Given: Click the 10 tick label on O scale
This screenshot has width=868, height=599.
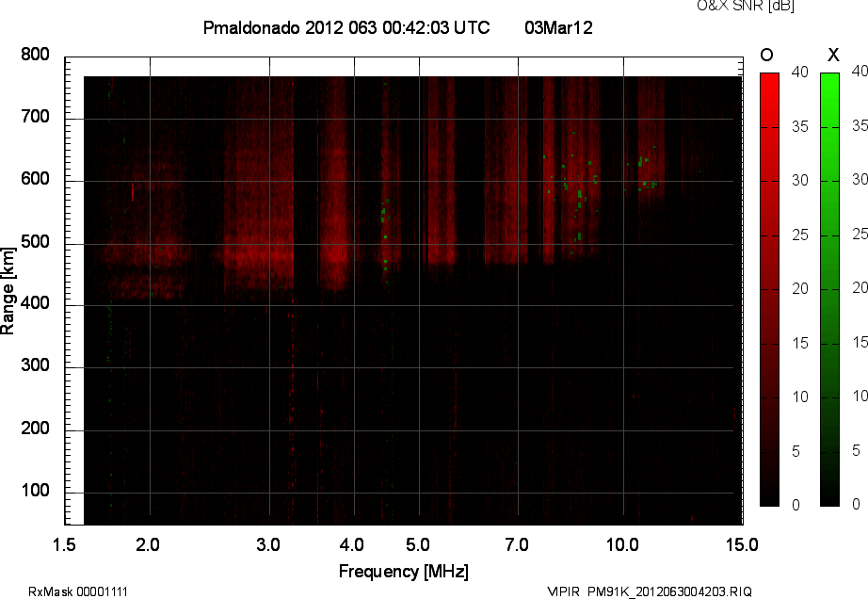Looking at the screenshot, I should point(800,397).
